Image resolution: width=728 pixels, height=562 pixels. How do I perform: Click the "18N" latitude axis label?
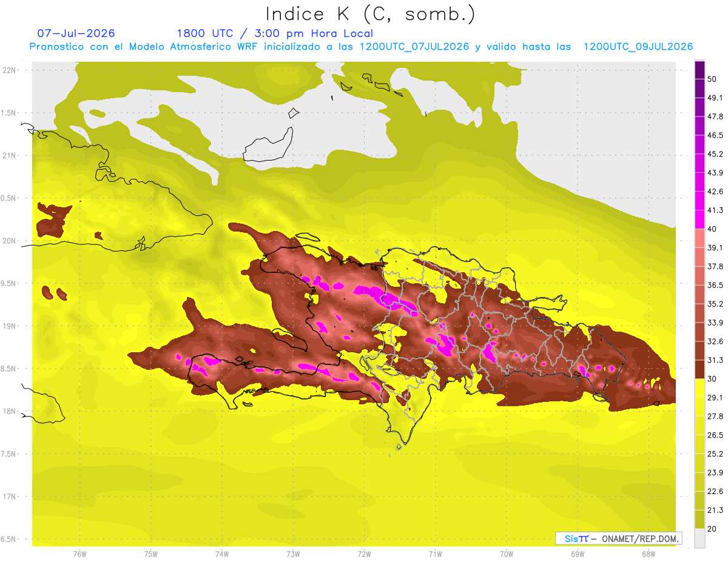click(x=10, y=411)
